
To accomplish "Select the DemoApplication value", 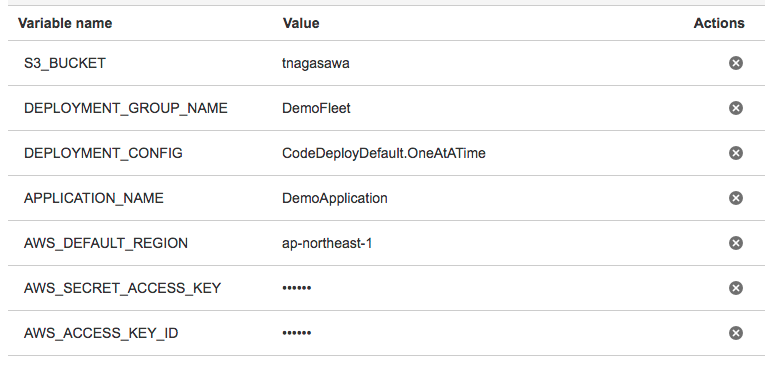I will [334, 198].
